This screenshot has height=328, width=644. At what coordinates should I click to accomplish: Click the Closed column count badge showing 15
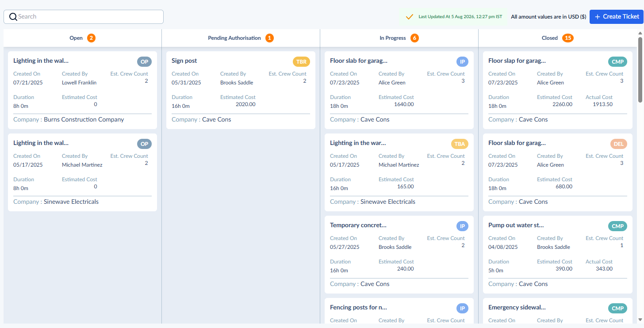coord(568,38)
